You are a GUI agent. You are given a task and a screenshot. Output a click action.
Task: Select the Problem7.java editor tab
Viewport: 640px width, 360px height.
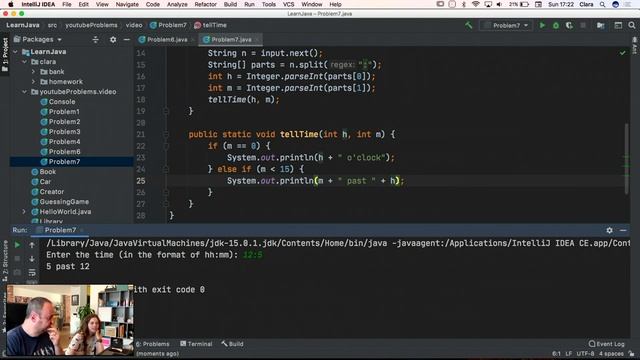pyautogui.click(x=231, y=40)
